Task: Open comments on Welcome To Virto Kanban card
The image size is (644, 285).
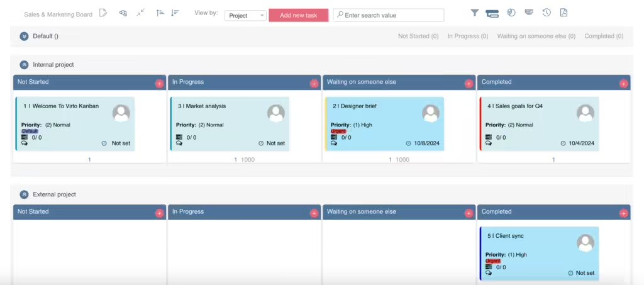Action: click(25, 143)
